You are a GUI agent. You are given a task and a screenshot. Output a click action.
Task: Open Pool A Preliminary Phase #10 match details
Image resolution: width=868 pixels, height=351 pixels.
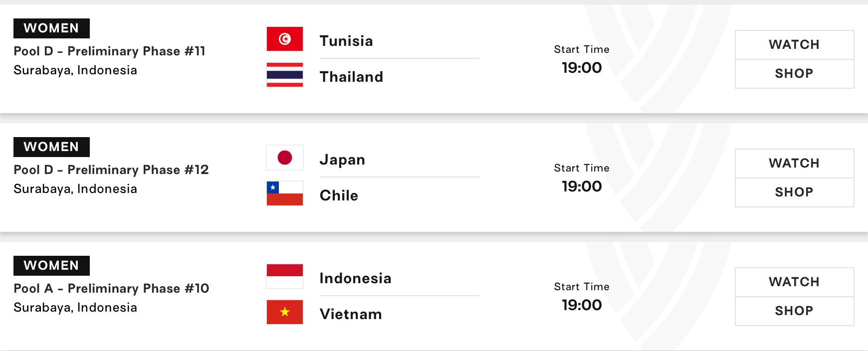[111, 289]
